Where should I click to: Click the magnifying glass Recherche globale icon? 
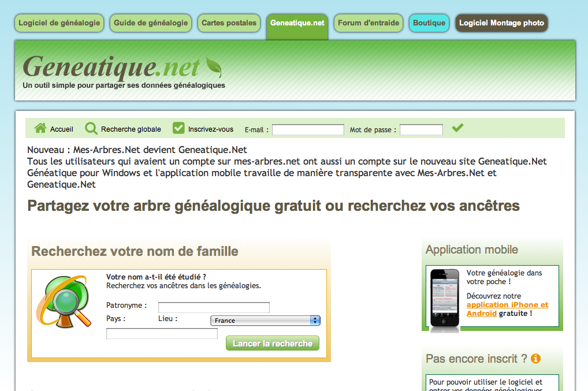click(91, 128)
